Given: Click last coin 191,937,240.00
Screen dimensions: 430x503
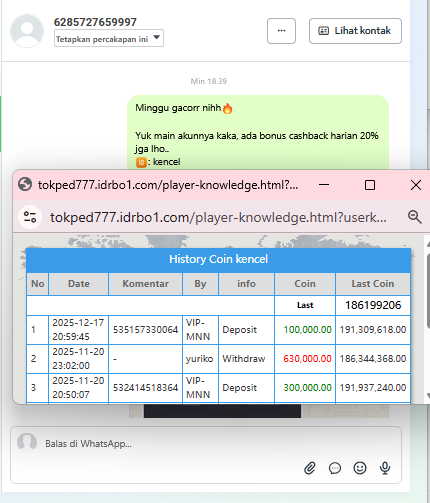Looking at the screenshot, I should pyautogui.click(x=373, y=388).
